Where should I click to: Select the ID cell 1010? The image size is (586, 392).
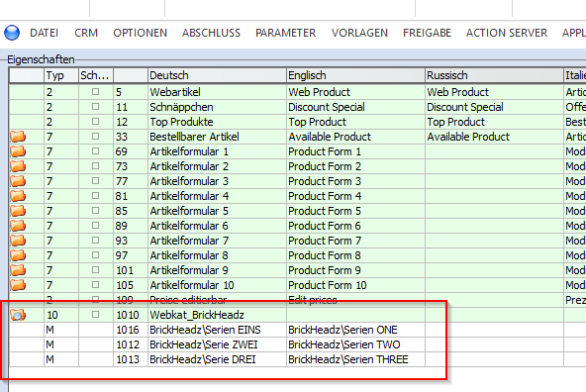click(x=131, y=315)
